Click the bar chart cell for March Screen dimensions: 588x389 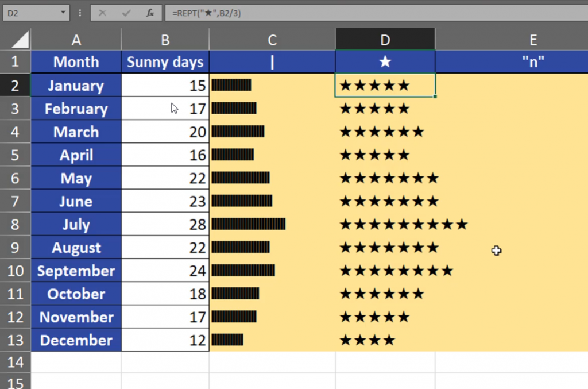click(x=272, y=132)
